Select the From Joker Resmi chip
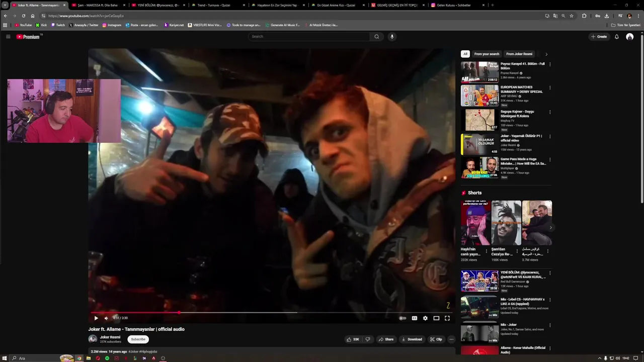Screen dimensions: 644x362 (x=519, y=54)
